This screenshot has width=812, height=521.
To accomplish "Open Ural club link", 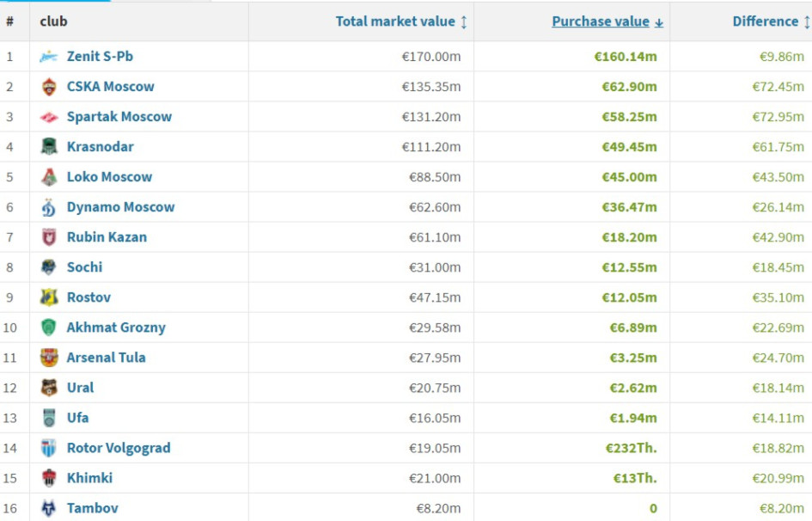I will [x=80, y=388].
